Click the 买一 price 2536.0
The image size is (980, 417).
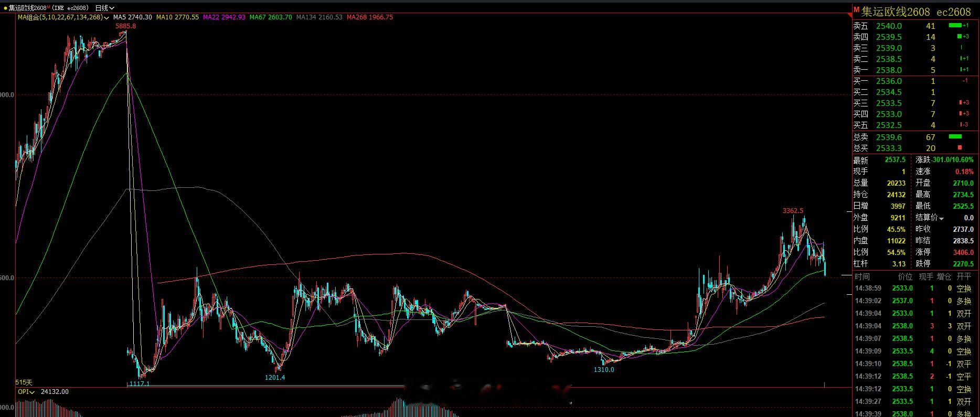pyautogui.click(x=889, y=81)
